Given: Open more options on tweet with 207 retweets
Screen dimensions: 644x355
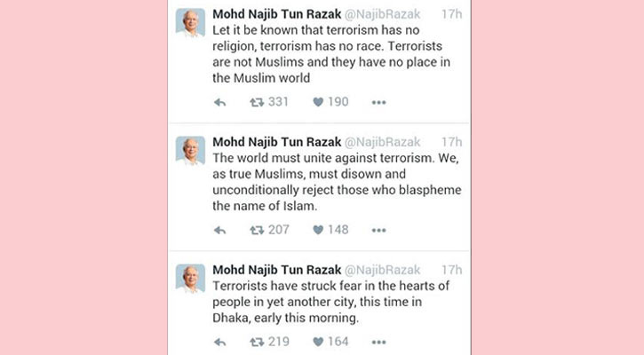Looking at the screenshot, I should coord(378,230).
